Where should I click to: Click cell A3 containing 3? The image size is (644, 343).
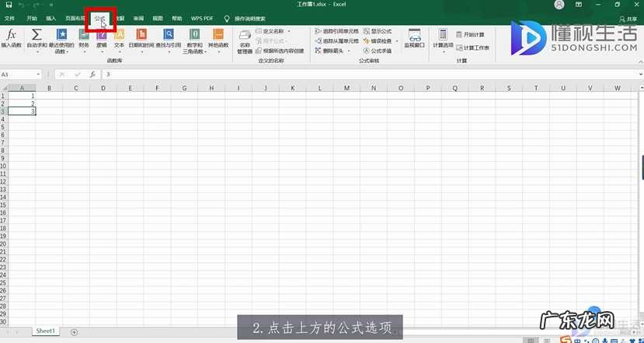pos(22,111)
